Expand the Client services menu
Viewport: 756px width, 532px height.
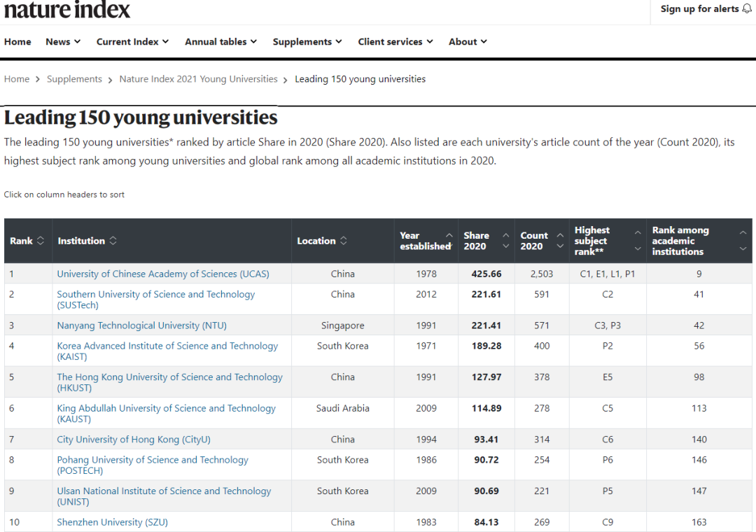[x=395, y=42]
